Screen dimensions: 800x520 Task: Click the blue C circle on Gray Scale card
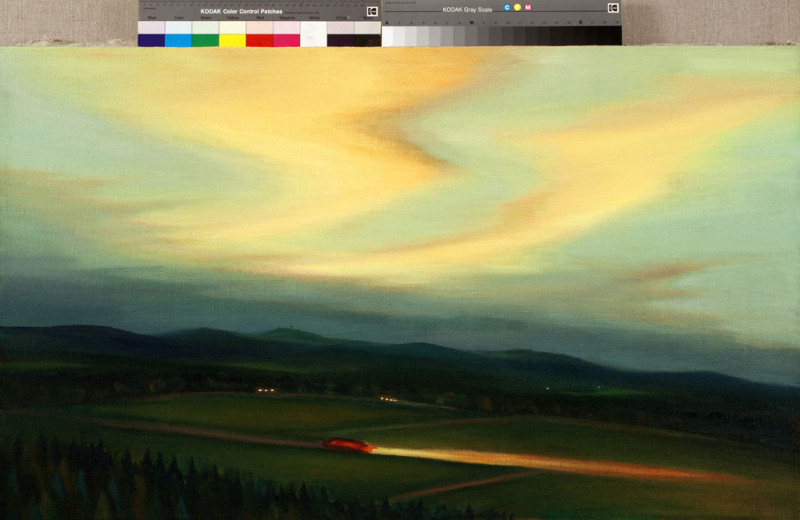(507, 7)
